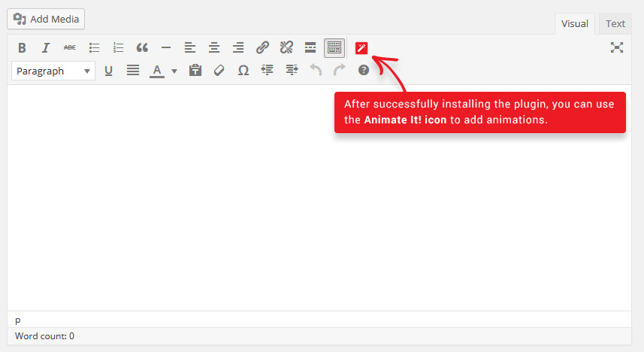Expand the text color picker arrow
The height and width of the screenshot is (352, 644).
coord(174,71)
